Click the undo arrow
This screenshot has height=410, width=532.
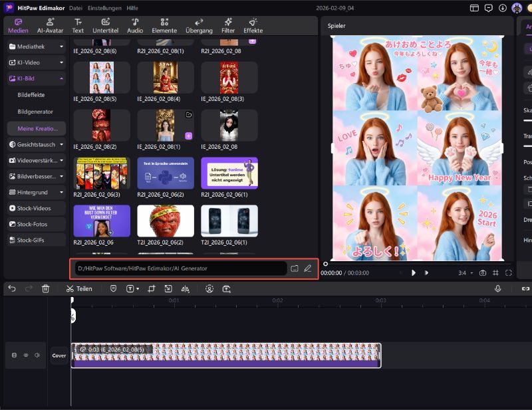coord(12,289)
